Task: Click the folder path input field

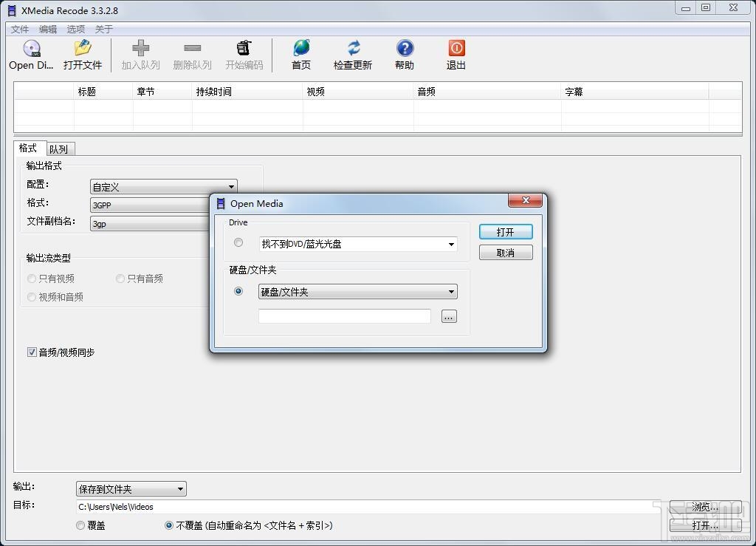Action: [x=343, y=315]
